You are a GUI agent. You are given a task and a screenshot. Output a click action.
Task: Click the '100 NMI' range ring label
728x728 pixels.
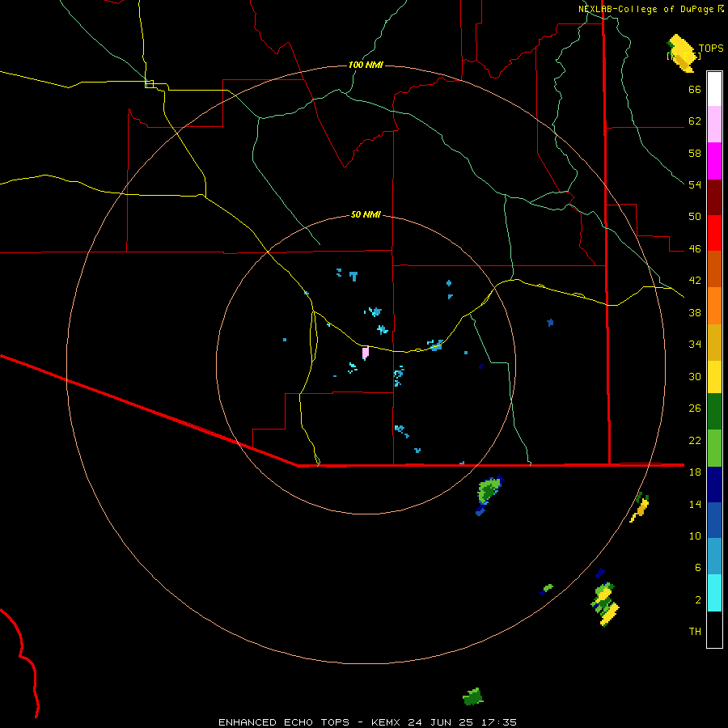tap(366, 65)
